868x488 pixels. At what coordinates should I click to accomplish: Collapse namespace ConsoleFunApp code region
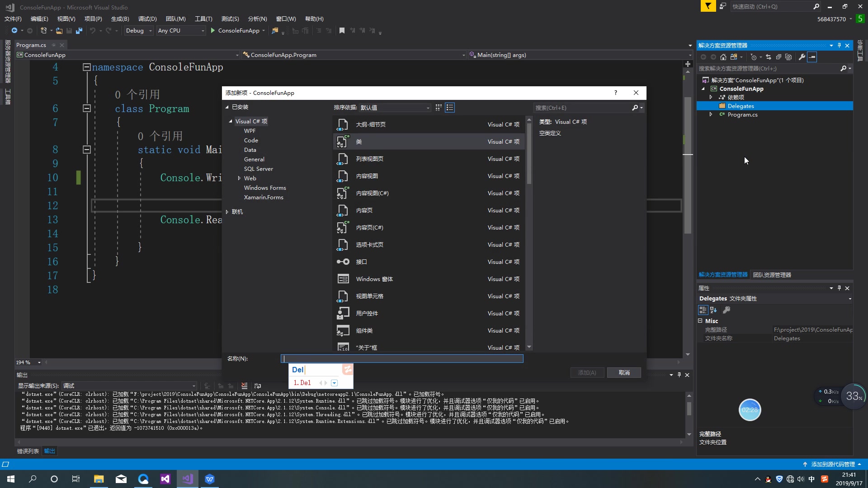[x=87, y=67]
